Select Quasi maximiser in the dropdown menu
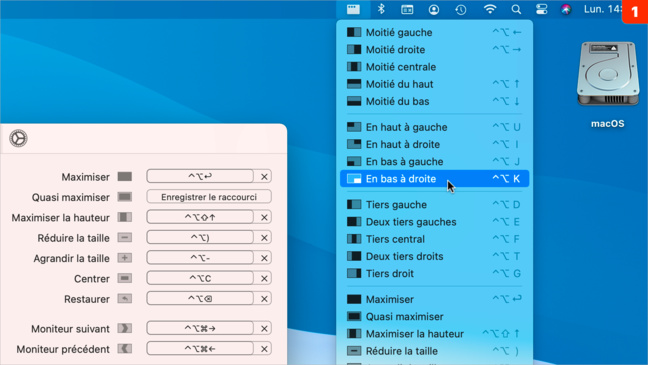 [434, 317]
